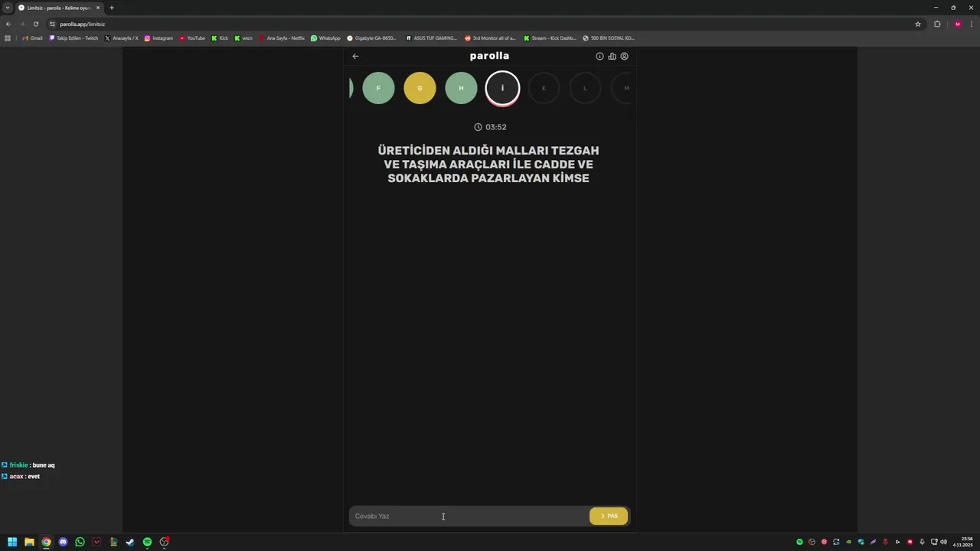Open the Chrome three-dot menu

(x=972, y=24)
